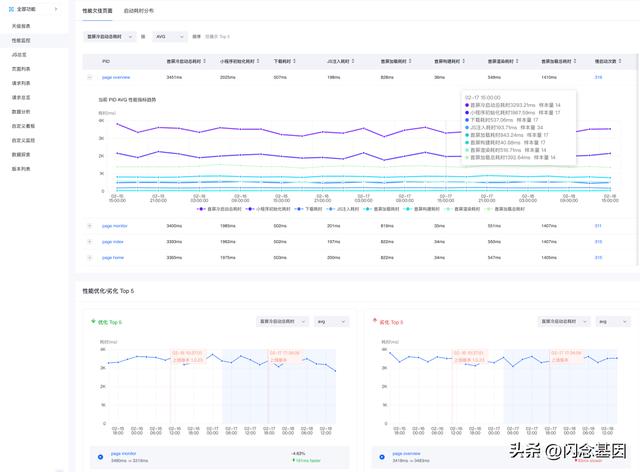Open the page overview link in table
The width and height of the screenshot is (640, 472).
point(116,77)
